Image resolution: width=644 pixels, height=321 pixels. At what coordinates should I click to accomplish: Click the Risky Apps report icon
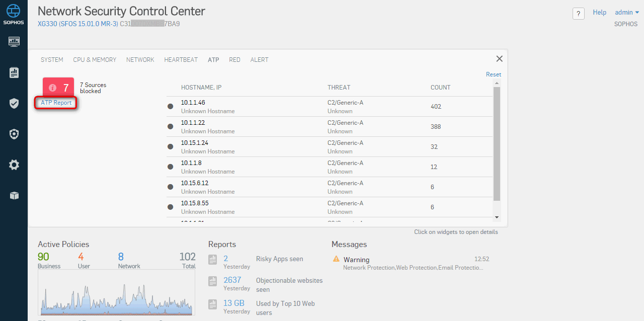click(x=213, y=260)
